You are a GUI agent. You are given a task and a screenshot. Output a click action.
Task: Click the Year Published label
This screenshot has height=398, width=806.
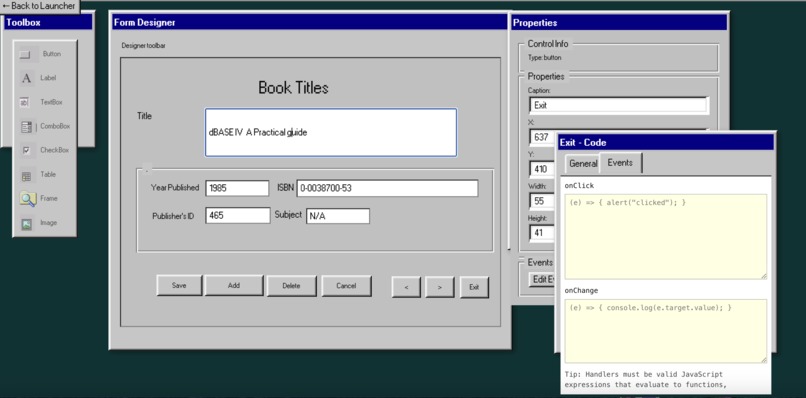[x=175, y=188]
